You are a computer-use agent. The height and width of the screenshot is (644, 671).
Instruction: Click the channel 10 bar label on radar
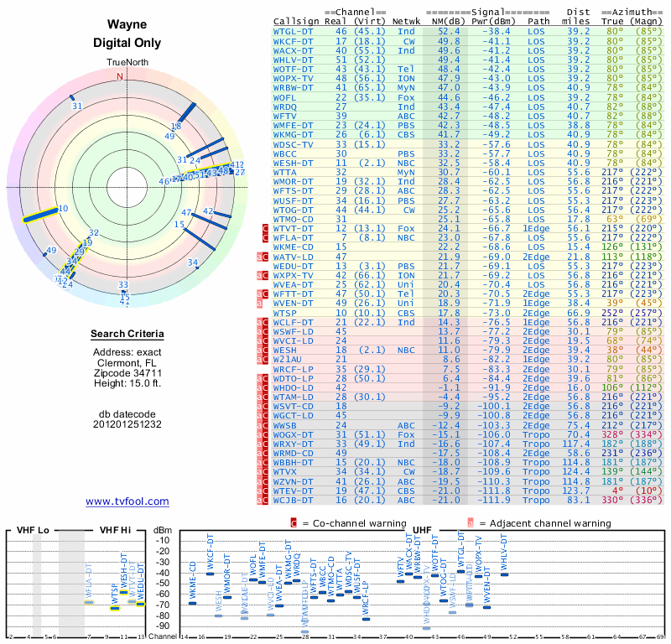point(64,209)
